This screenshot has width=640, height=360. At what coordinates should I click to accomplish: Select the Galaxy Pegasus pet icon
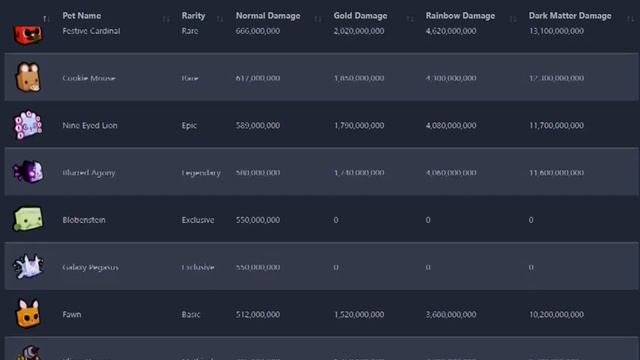coord(28,267)
